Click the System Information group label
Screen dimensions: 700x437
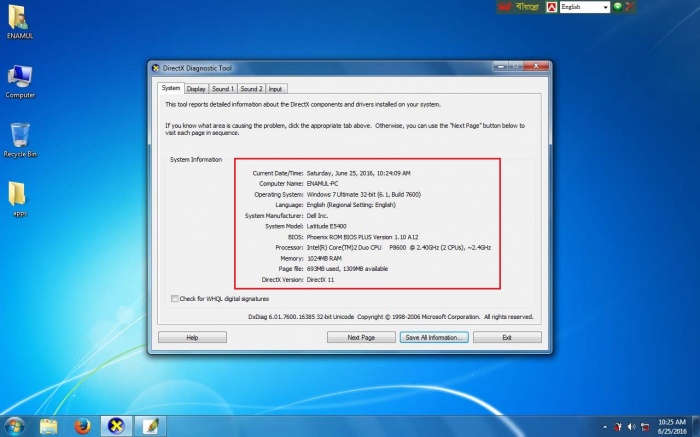(x=196, y=159)
